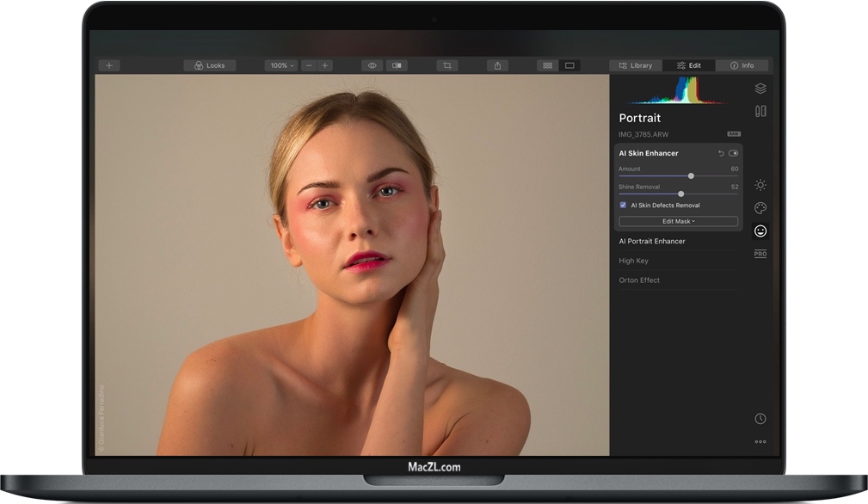868x504 pixels.
Task: Uncheck AI Skin Defects Removal checkbox
Action: click(623, 206)
